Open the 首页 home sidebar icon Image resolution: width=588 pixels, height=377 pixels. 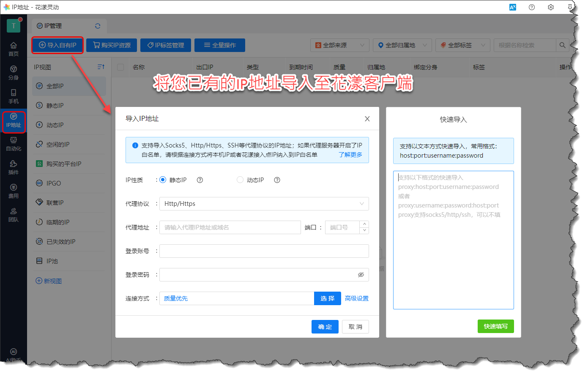(x=14, y=49)
